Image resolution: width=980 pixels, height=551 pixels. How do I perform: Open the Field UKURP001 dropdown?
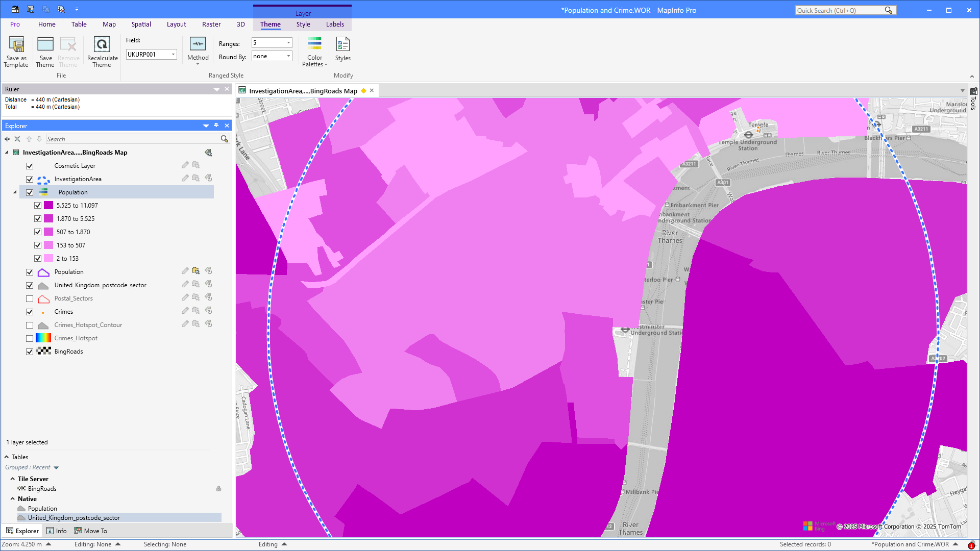pyautogui.click(x=173, y=55)
